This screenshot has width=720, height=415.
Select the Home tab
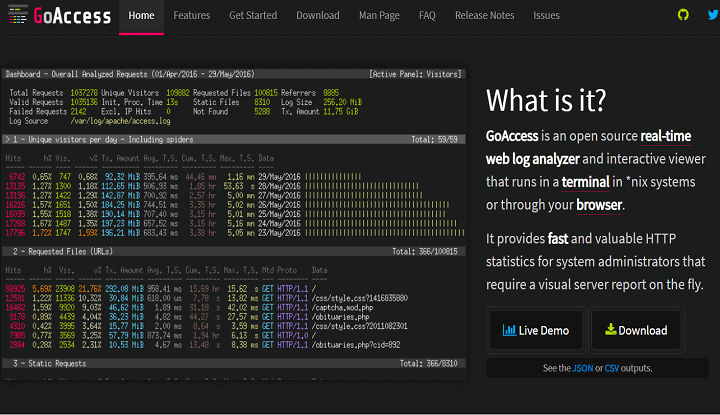pyautogui.click(x=141, y=16)
